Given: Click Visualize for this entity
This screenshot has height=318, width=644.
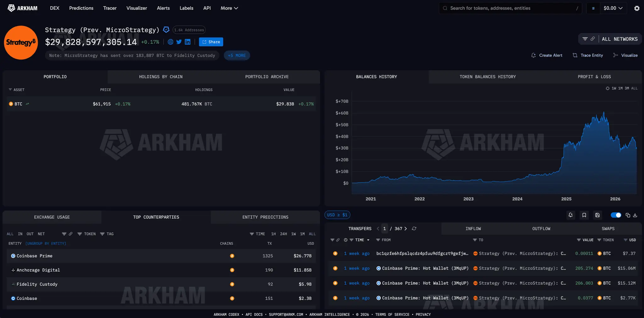Looking at the screenshot, I should [x=625, y=55].
